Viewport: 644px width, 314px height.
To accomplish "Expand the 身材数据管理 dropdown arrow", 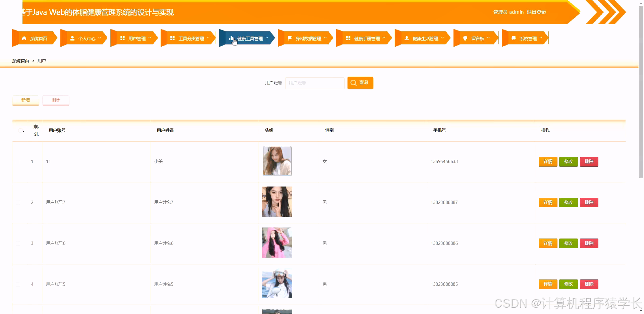I will [325, 38].
